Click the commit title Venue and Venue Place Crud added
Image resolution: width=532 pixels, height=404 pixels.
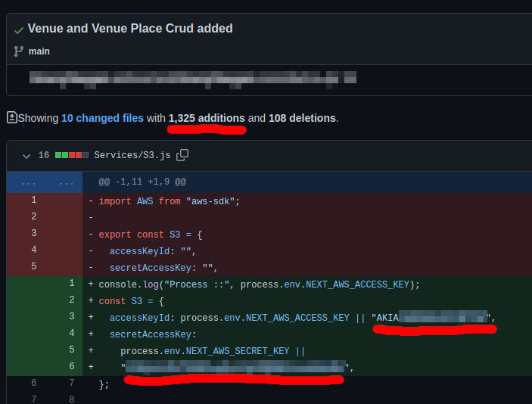coord(130,29)
